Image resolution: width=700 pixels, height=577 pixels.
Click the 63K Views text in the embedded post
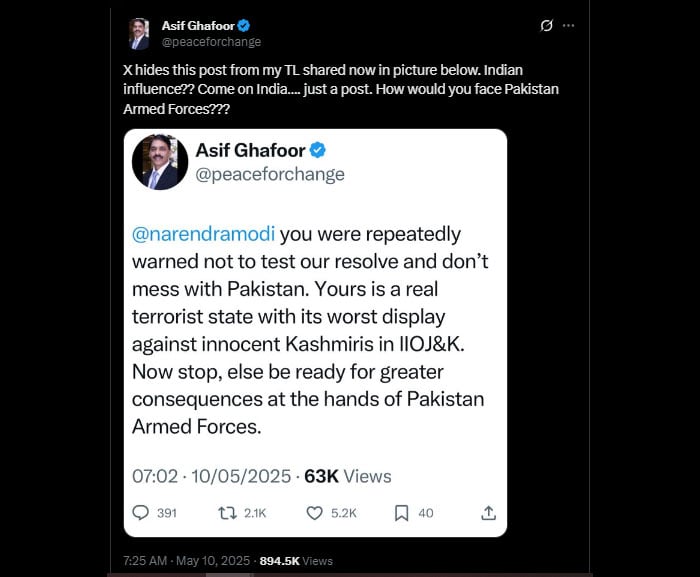coord(348,477)
